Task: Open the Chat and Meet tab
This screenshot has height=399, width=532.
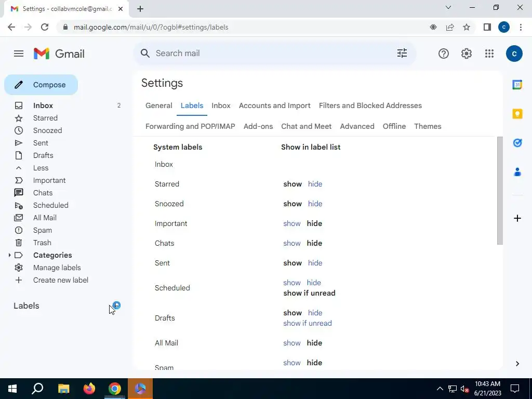Action: (x=306, y=127)
